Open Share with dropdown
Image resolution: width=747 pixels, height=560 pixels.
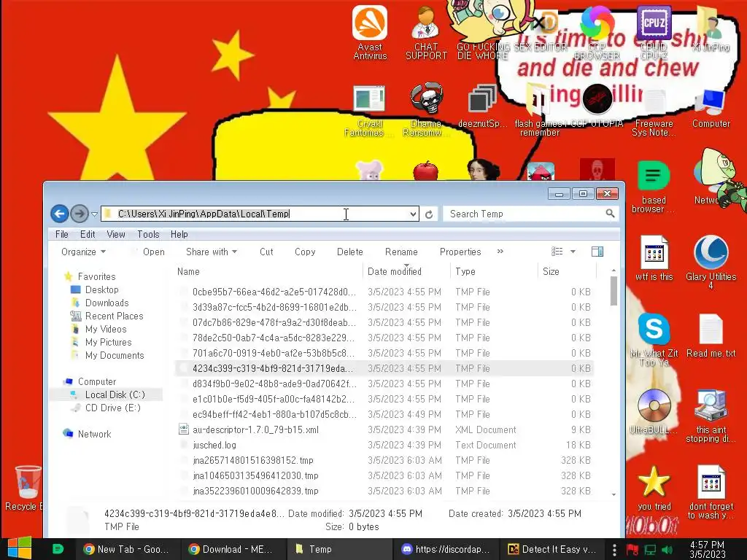pos(212,252)
